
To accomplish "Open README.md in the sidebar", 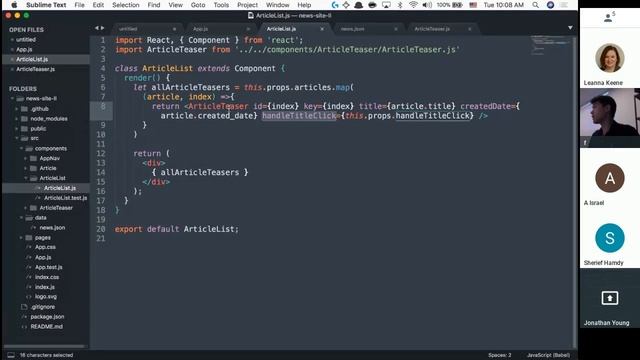I will tap(47, 327).
